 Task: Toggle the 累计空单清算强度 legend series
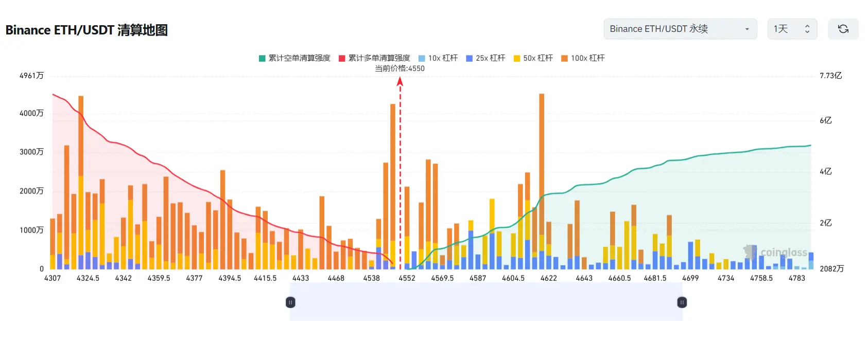294,58
